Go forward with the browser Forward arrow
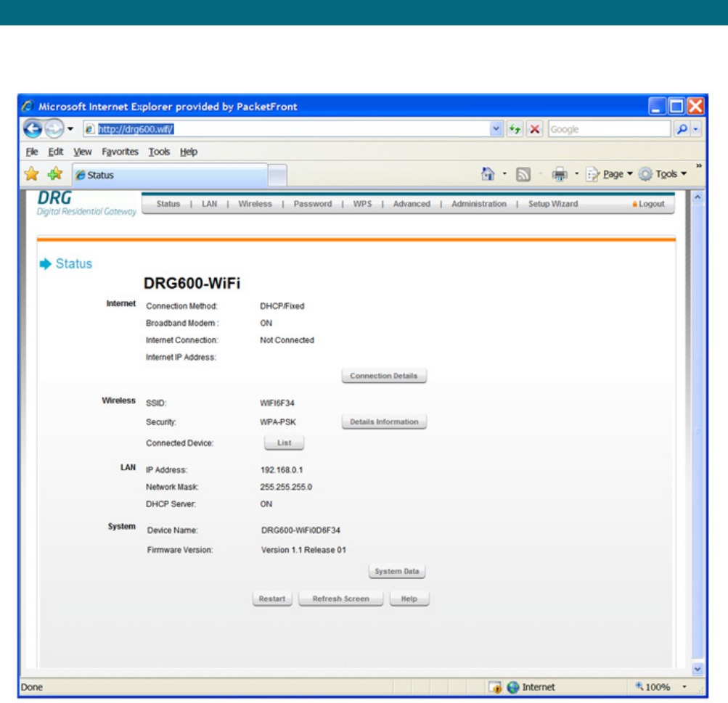 tap(54, 128)
